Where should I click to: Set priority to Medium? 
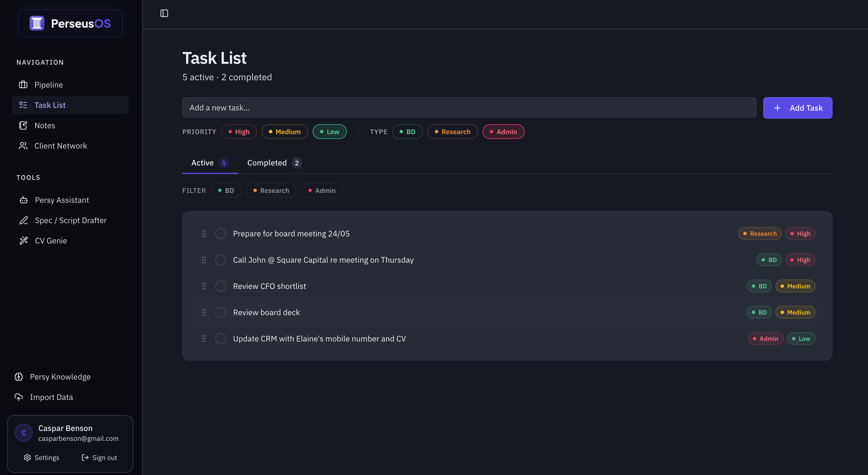tap(285, 132)
